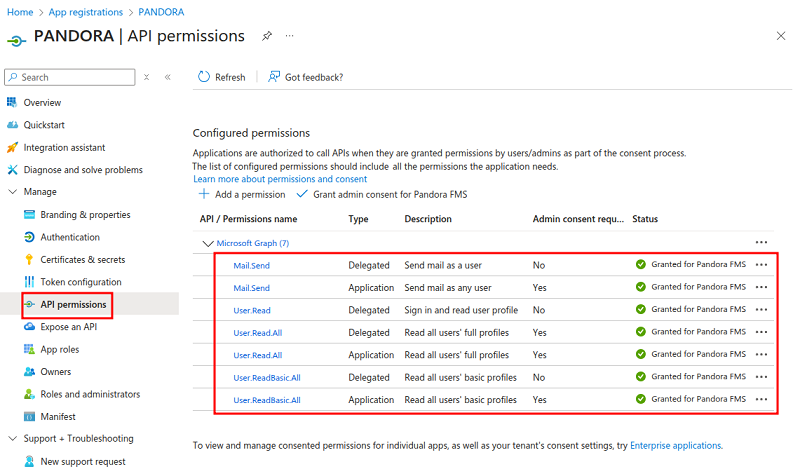Go to Authentication settings
Viewport: 800px width, 476px height.
point(70,237)
